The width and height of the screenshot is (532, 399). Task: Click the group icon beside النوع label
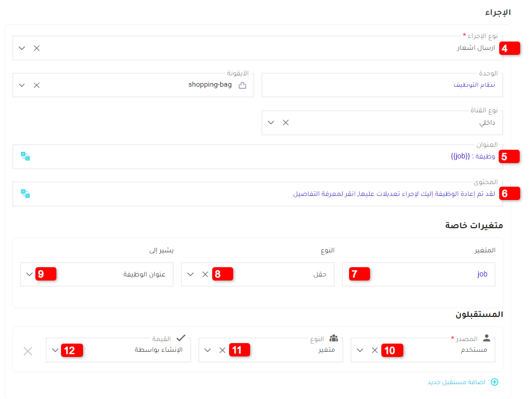(333, 338)
